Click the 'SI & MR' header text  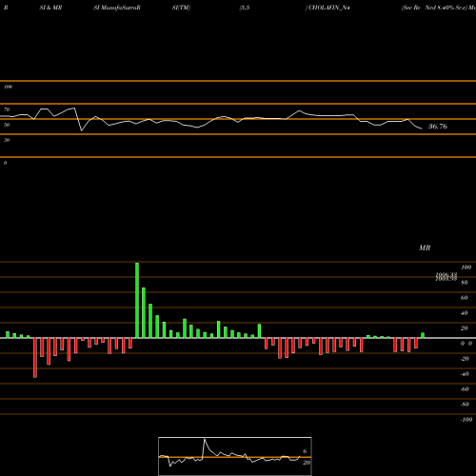[50, 8]
